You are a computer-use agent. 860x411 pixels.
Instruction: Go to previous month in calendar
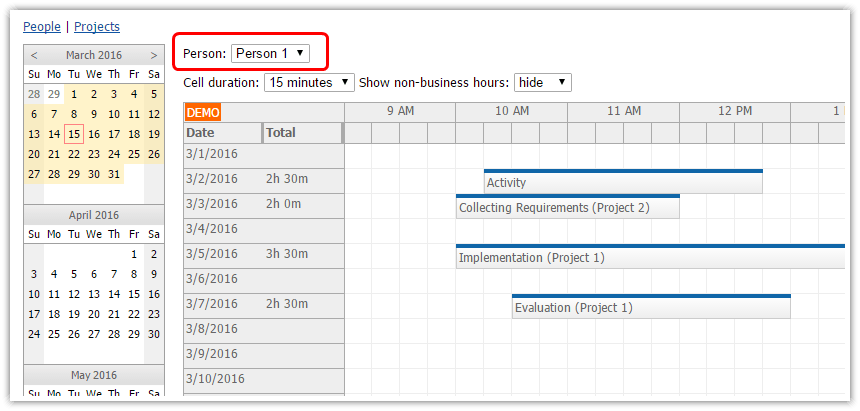click(34, 55)
